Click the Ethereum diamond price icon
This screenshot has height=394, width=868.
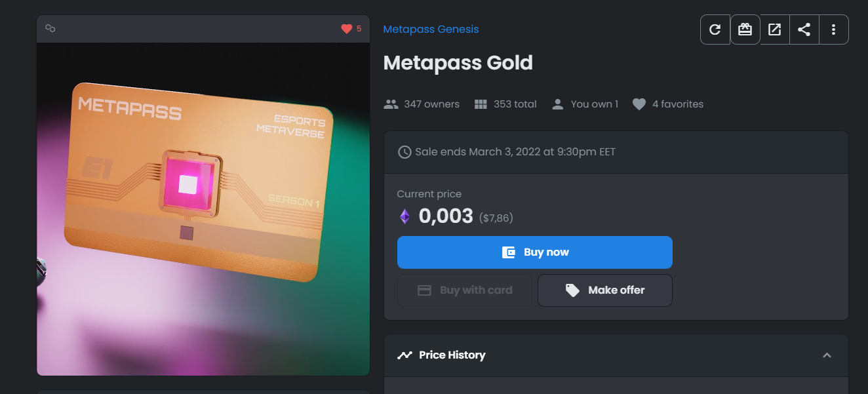pyautogui.click(x=404, y=216)
